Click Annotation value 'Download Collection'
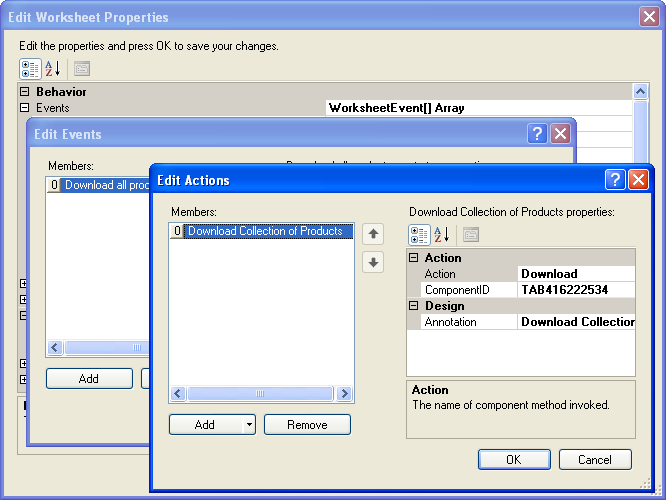This screenshot has height=500, width=666. click(576, 322)
